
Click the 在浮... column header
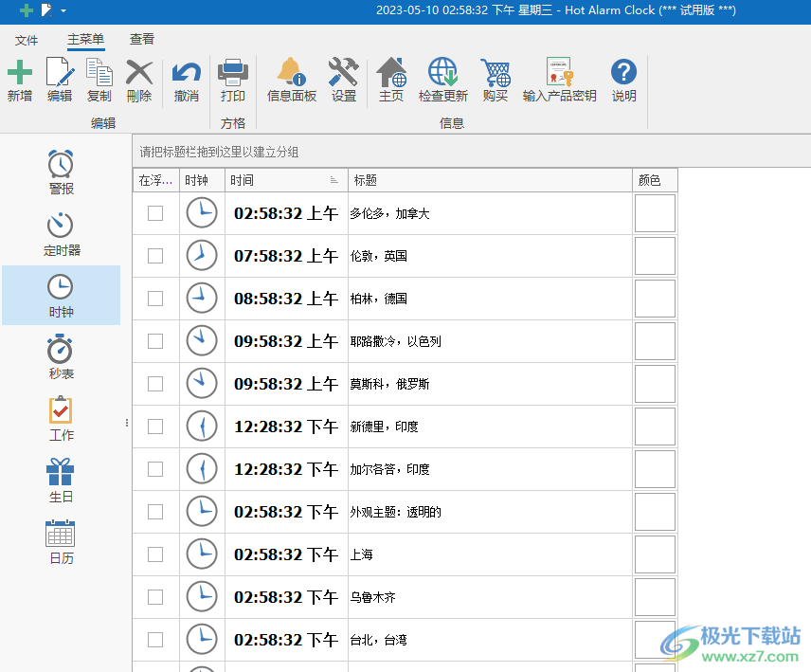[x=155, y=180]
